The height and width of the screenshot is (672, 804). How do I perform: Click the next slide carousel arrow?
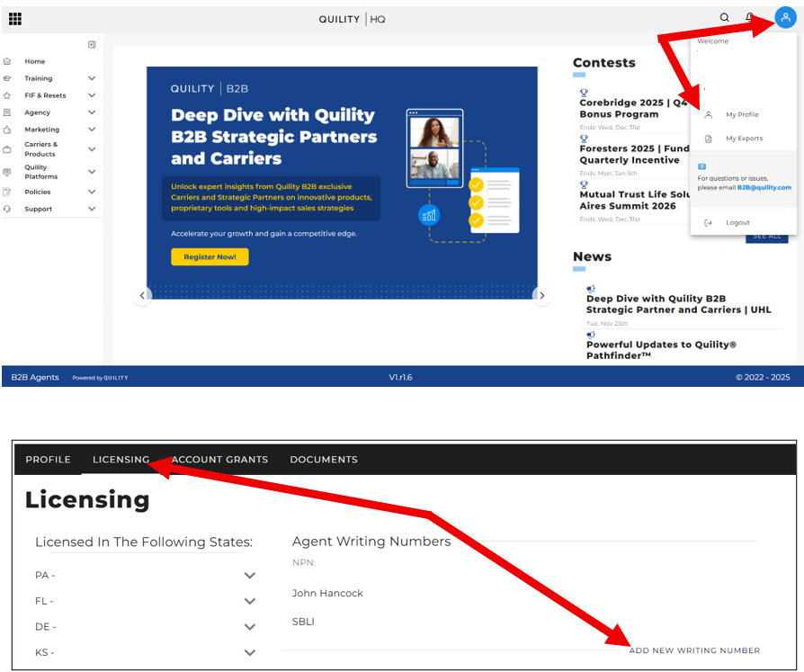[540, 296]
